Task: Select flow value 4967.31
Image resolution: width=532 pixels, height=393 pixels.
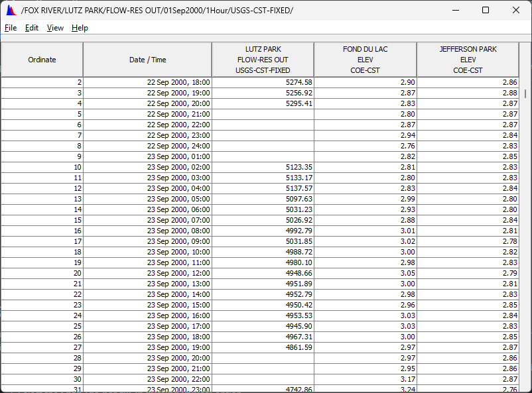Action: click(263, 337)
